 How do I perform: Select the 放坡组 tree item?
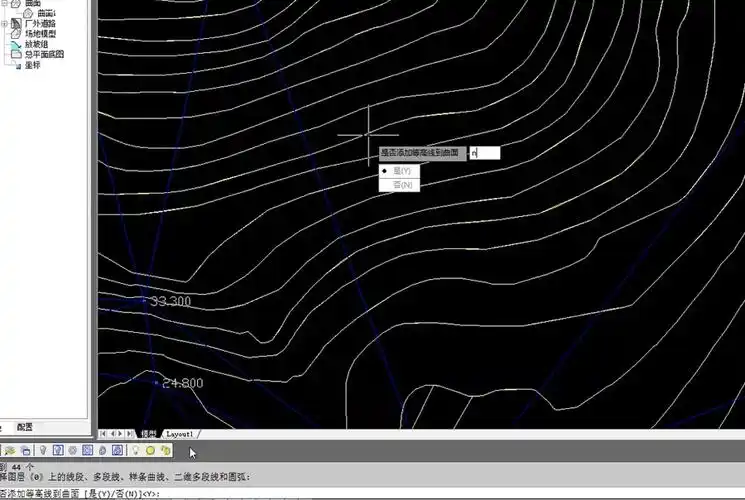coord(36,44)
